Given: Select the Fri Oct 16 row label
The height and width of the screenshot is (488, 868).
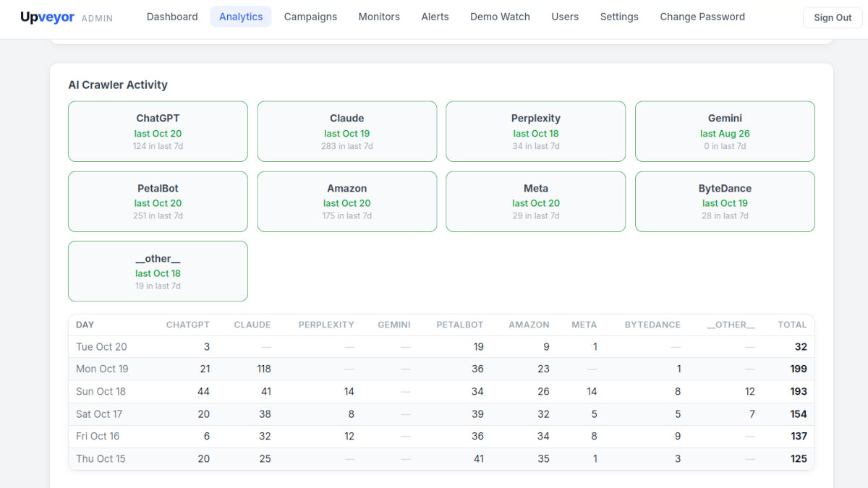Looking at the screenshot, I should (x=98, y=436).
